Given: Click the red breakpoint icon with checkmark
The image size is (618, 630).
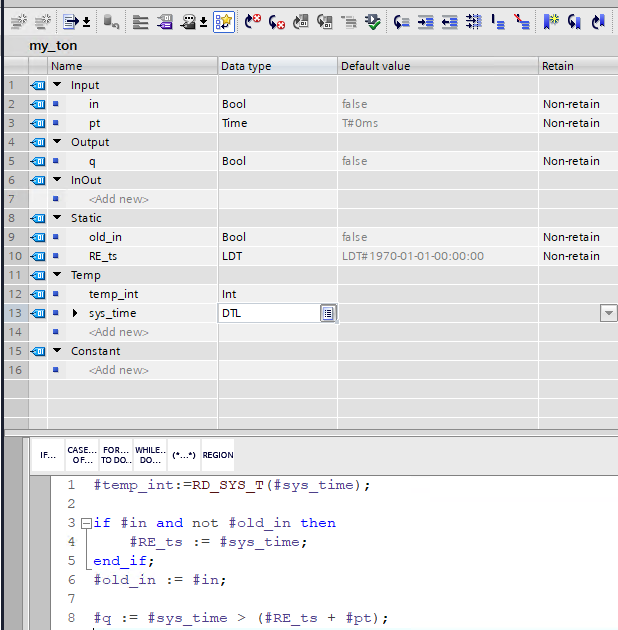Looking at the screenshot, I should (253, 20).
